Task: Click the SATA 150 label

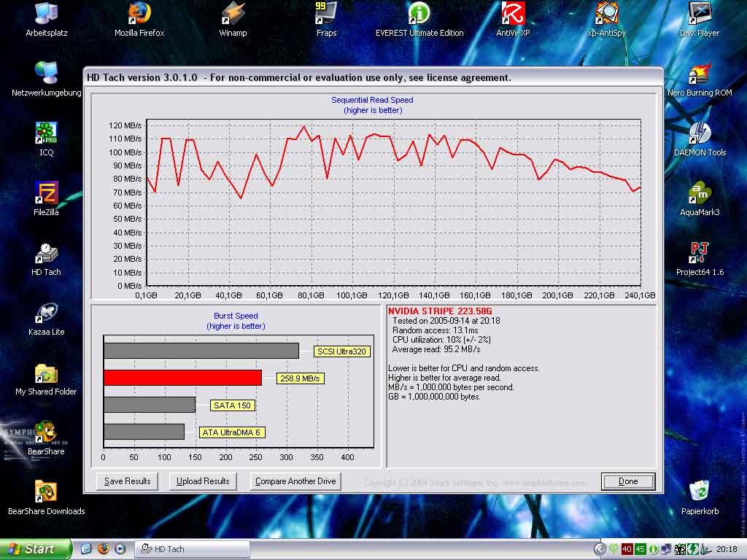Action: click(232, 405)
